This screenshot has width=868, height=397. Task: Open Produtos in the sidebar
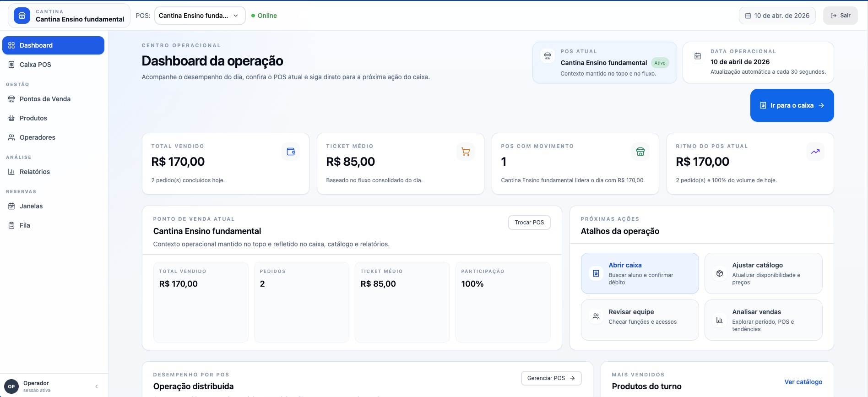pos(53,118)
